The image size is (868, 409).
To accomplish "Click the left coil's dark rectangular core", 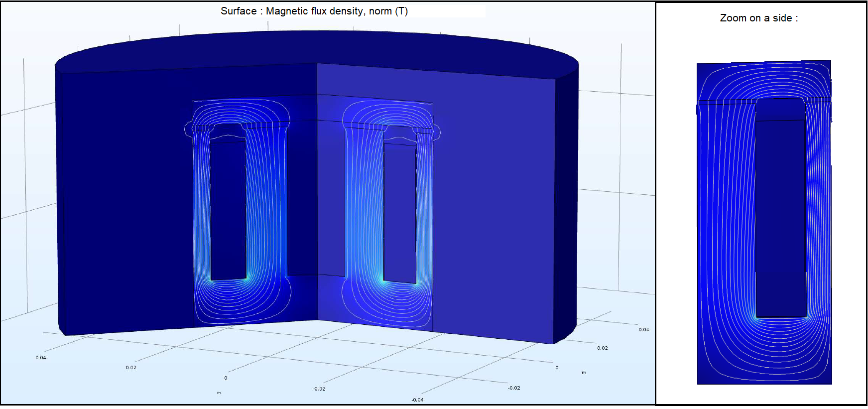I will pos(228,209).
